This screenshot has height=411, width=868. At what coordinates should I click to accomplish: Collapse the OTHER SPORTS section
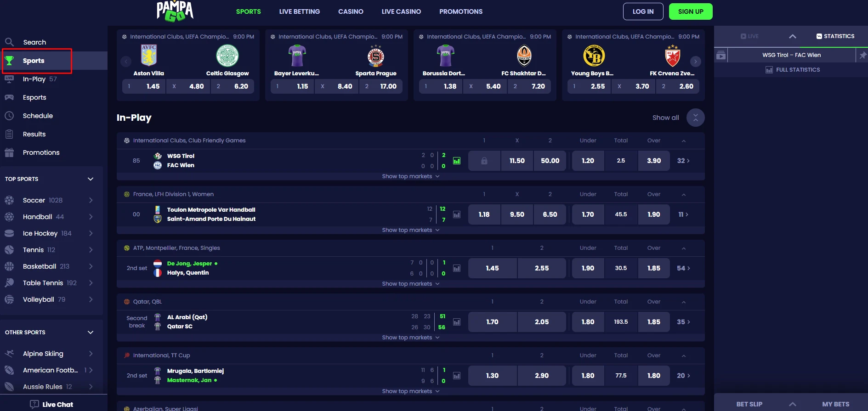coord(91,332)
